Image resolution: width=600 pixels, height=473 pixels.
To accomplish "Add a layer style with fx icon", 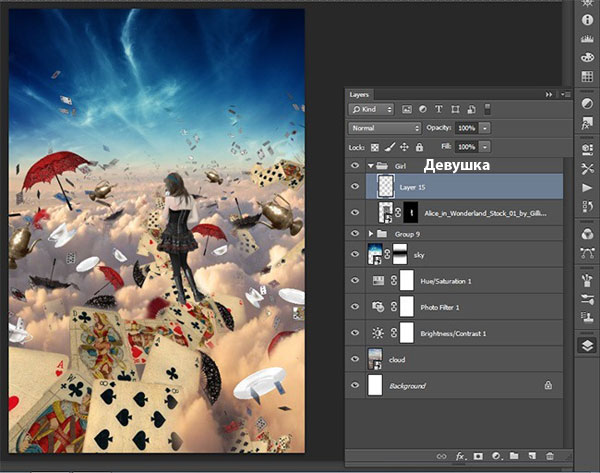I will pos(460,456).
